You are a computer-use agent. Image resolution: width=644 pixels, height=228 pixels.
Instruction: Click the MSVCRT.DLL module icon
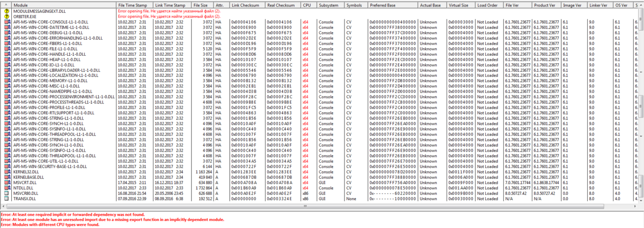coord(7,182)
